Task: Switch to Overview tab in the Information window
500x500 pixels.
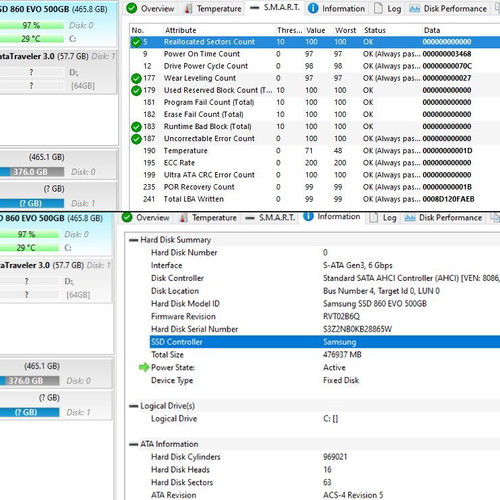Action: click(x=146, y=218)
